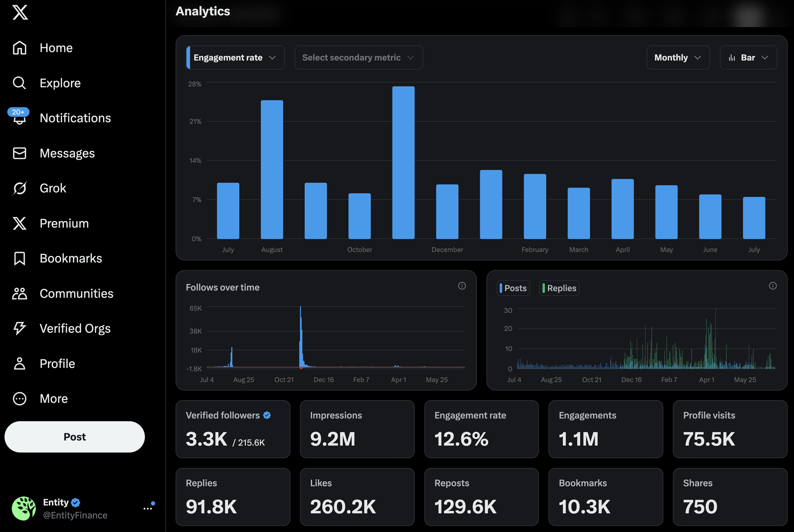Click the Communities people icon

pos(19,294)
